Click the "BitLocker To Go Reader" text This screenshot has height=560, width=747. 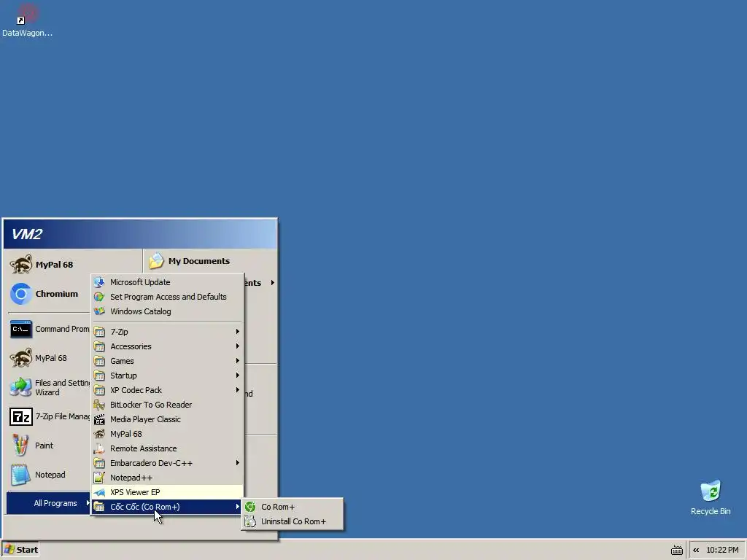click(151, 405)
